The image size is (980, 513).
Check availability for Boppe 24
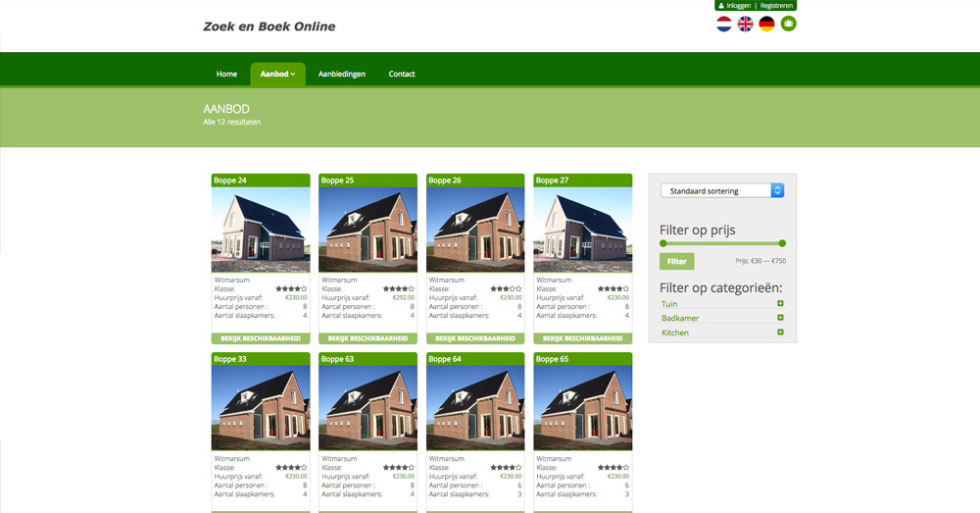coord(261,338)
